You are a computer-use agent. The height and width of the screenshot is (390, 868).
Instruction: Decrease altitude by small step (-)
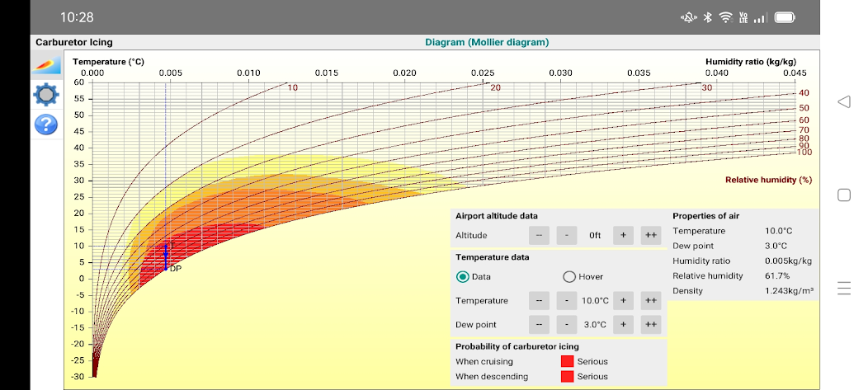coord(567,235)
